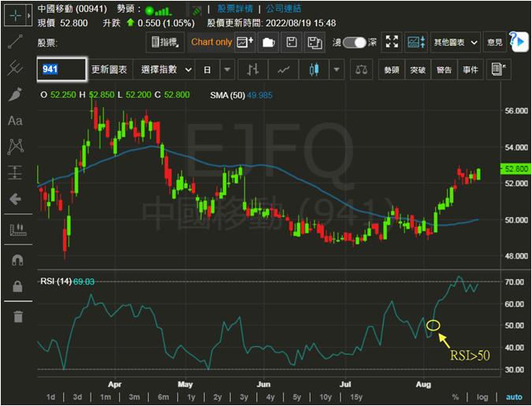The width and height of the screenshot is (532, 406).
Task: Expand the chart type dropdown arrow
Action: [337, 69]
